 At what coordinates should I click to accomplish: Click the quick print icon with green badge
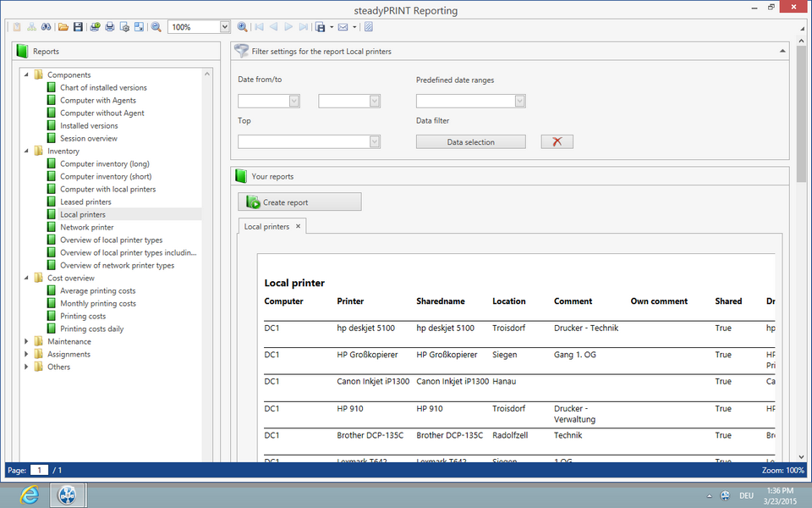coord(95,27)
